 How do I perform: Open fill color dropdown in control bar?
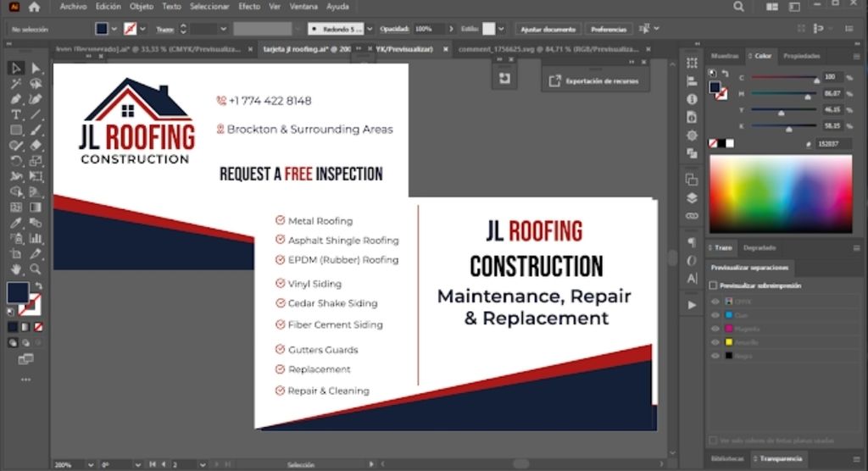(x=114, y=29)
